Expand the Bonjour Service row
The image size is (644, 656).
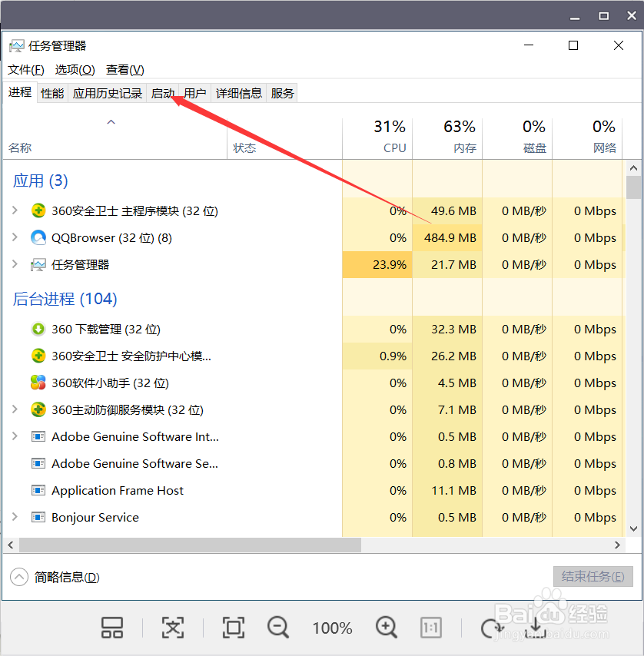pos(15,517)
